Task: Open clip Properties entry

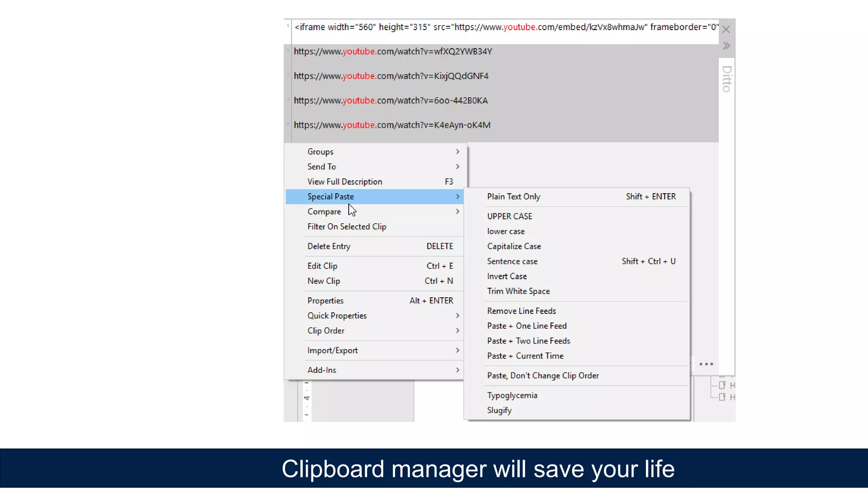Action: pos(325,301)
